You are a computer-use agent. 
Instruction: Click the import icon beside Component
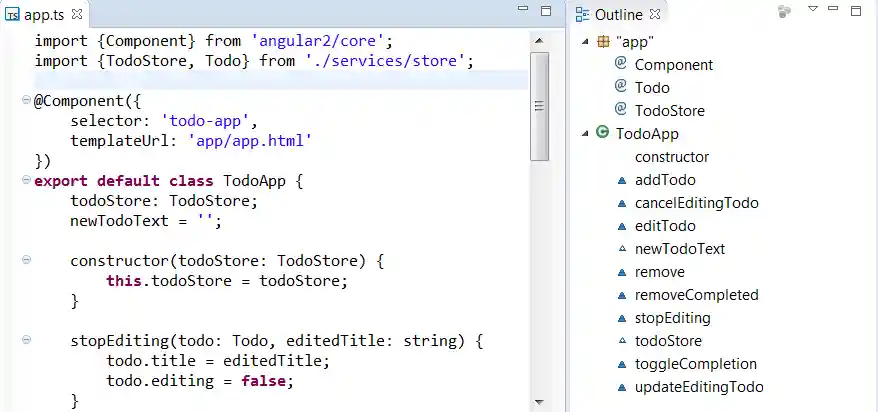(620, 63)
